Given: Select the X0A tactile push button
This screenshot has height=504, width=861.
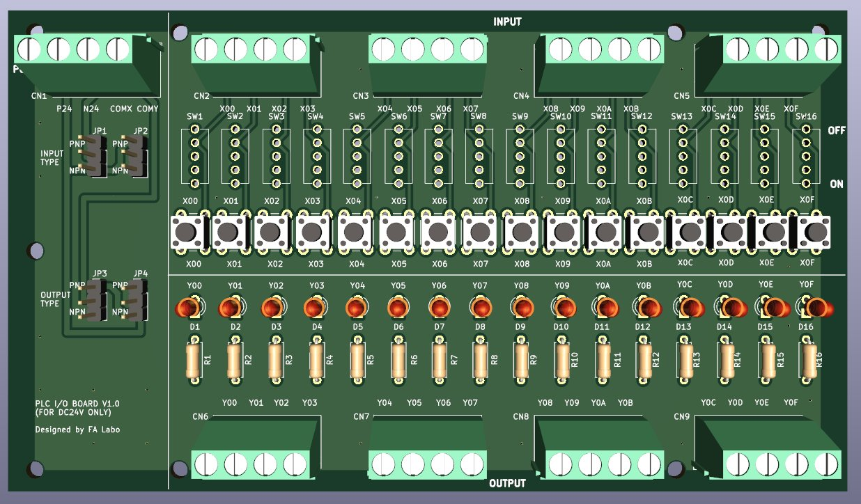Looking at the screenshot, I should click(x=605, y=233).
